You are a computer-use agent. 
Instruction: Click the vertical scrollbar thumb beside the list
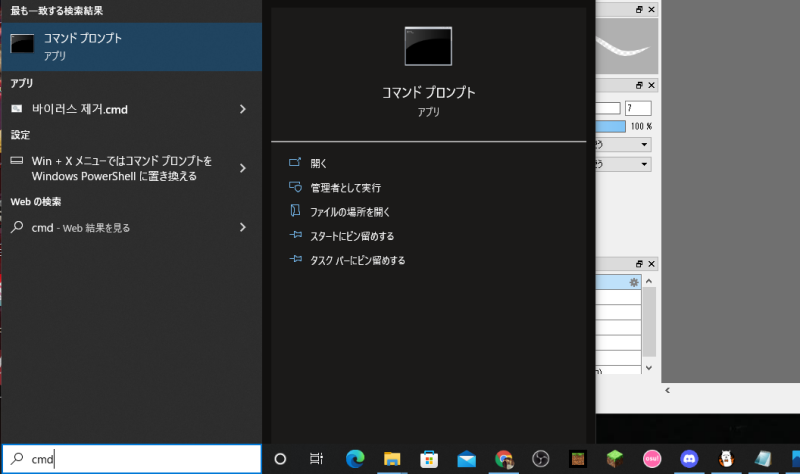pyautogui.click(x=649, y=321)
